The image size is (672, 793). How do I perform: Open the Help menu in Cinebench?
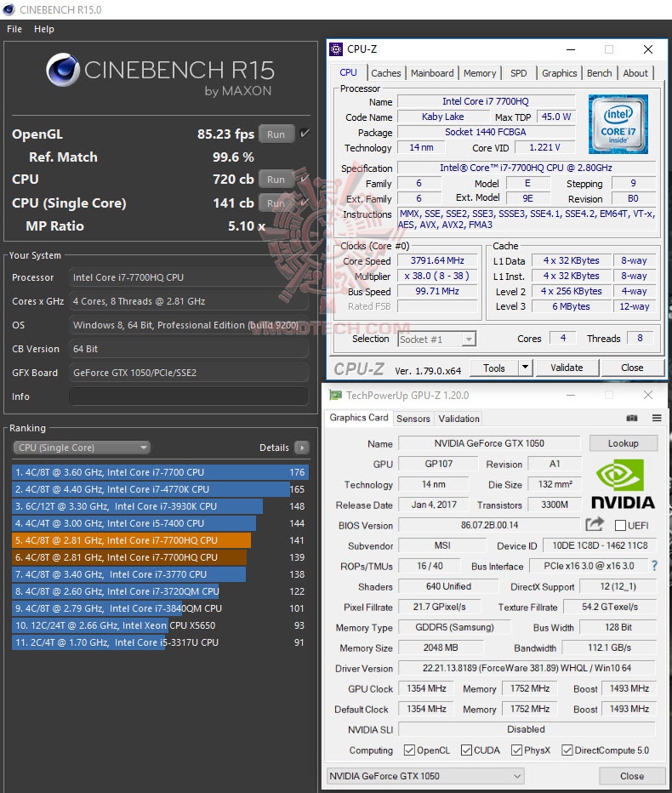(44, 29)
